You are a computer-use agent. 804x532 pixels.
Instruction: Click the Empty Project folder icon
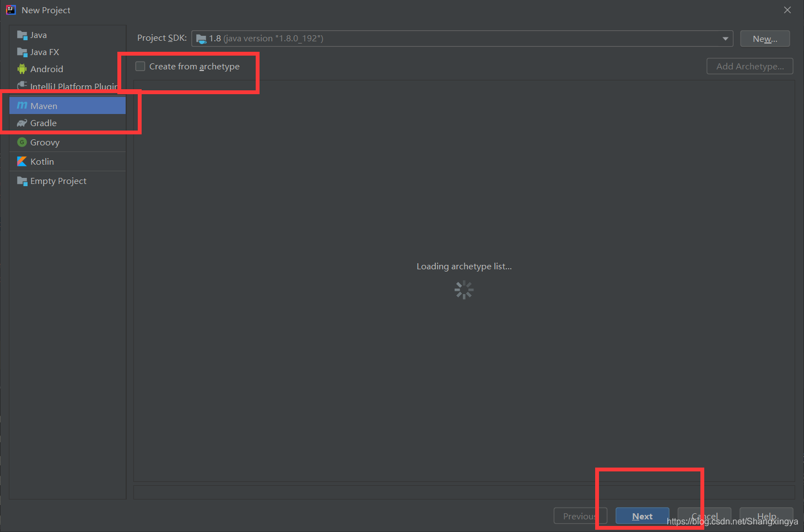pyautogui.click(x=22, y=181)
